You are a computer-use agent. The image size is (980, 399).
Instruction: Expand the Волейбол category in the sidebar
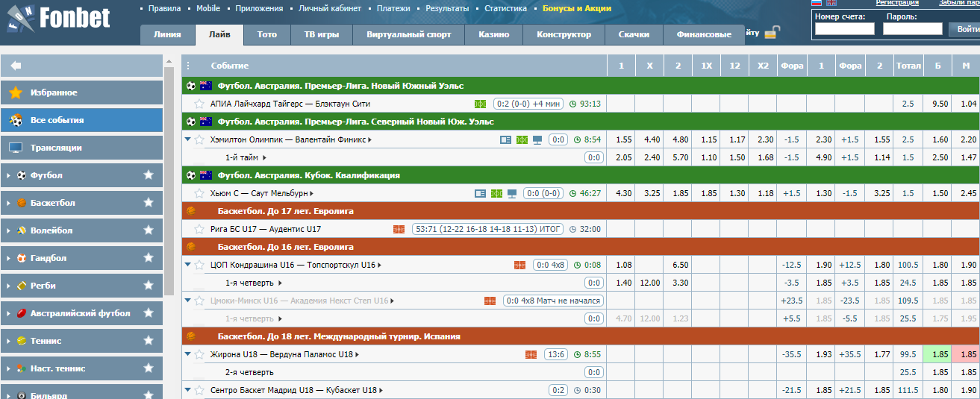tap(8, 230)
